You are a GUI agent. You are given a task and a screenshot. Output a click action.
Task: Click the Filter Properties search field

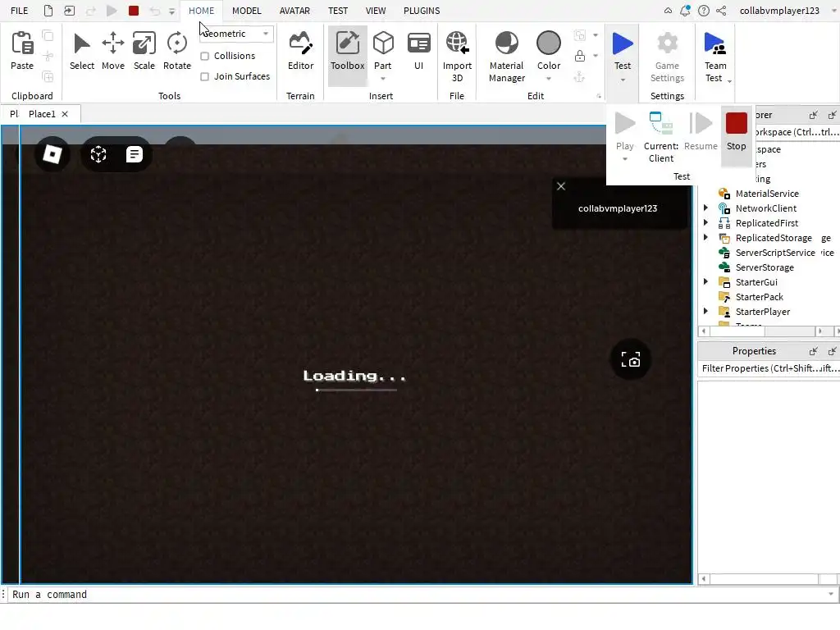point(769,368)
